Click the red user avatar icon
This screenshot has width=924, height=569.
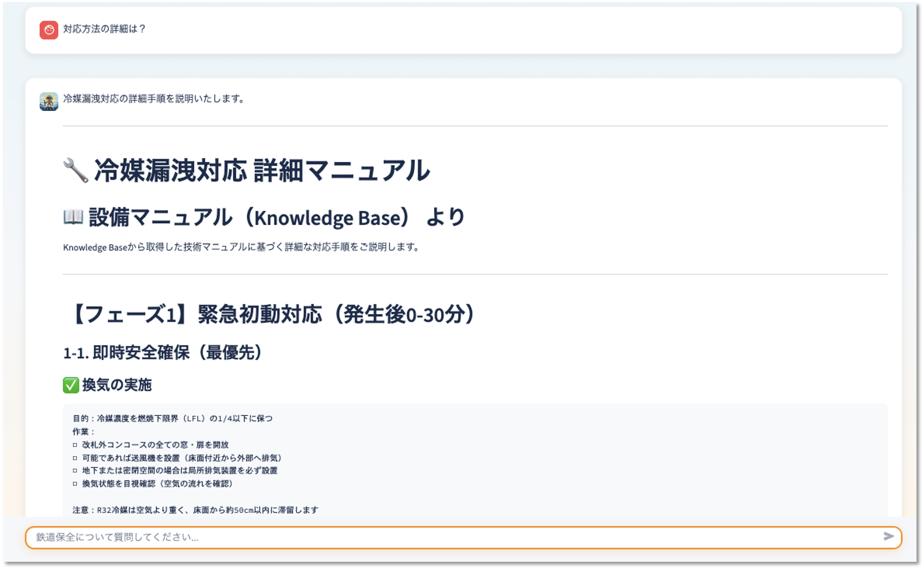click(48, 30)
